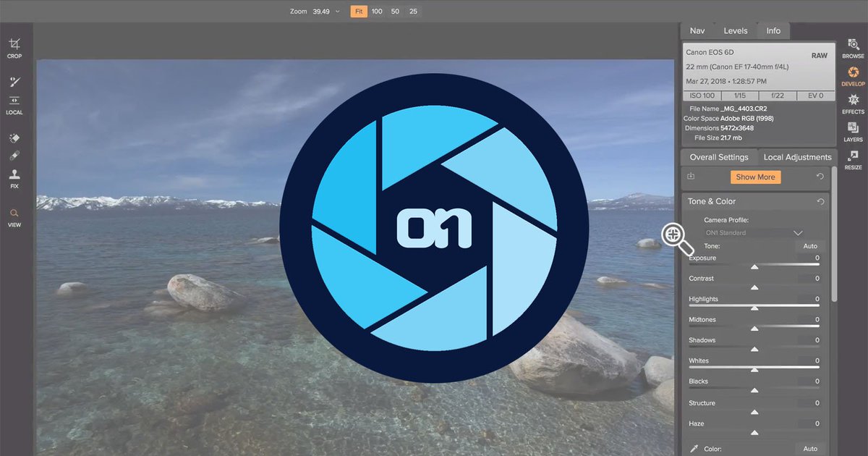
Task: Select the Perfect Eraser tool
Action: pyautogui.click(x=14, y=138)
